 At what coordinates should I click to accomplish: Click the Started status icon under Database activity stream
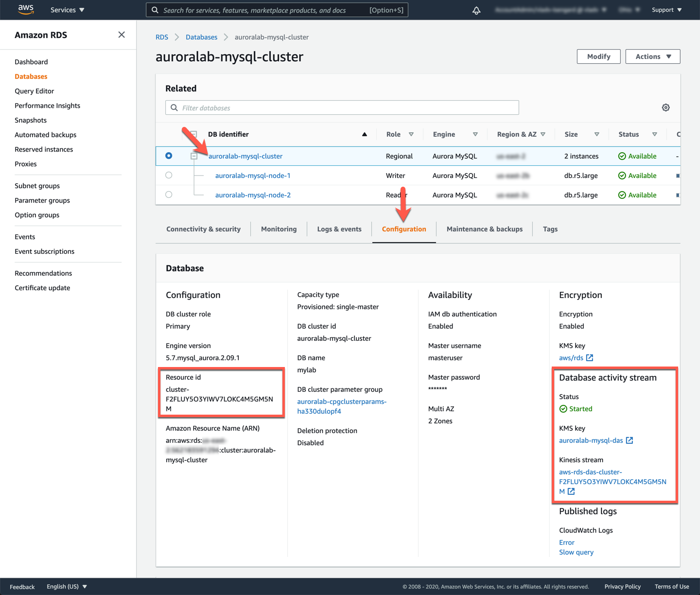tap(563, 409)
